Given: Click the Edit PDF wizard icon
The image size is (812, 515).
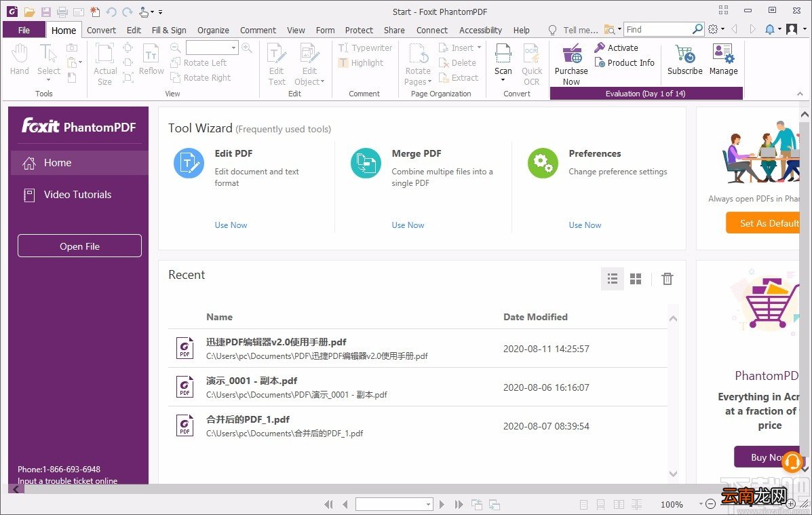Looking at the screenshot, I should [189, 164].
